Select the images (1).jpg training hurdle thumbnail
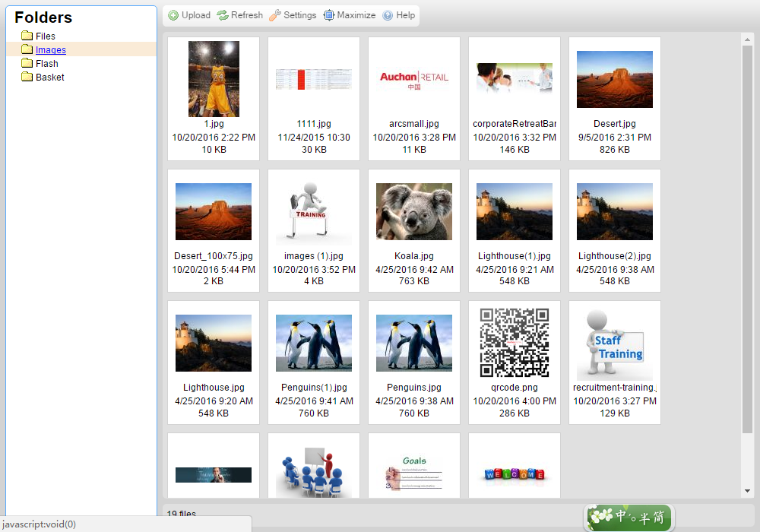 pyautogui.click(x=314, y=211)
